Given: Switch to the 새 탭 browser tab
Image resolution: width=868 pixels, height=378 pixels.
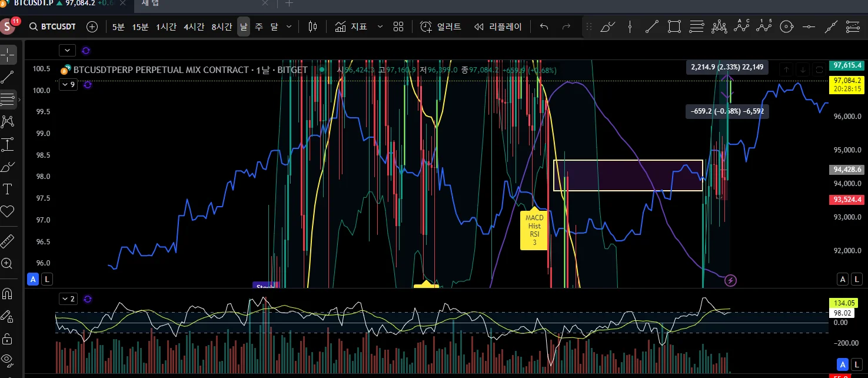Looking at the screenshot, I should click(152, 4).
